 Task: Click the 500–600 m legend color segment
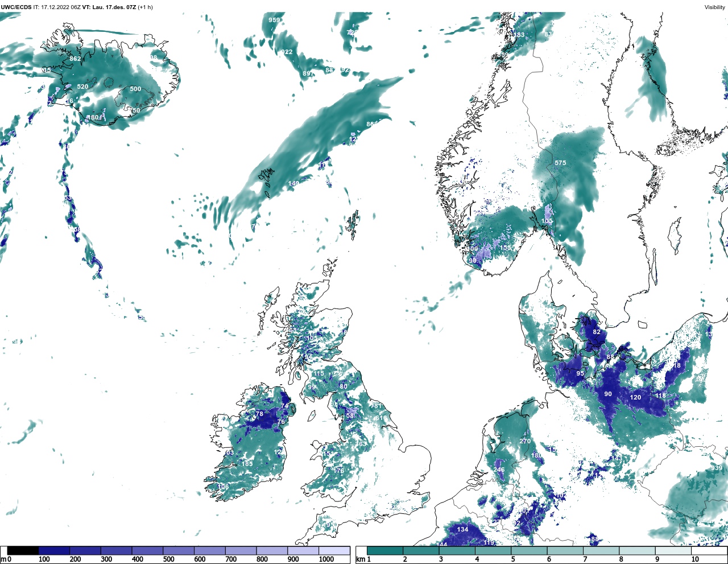tap(179, 551)
